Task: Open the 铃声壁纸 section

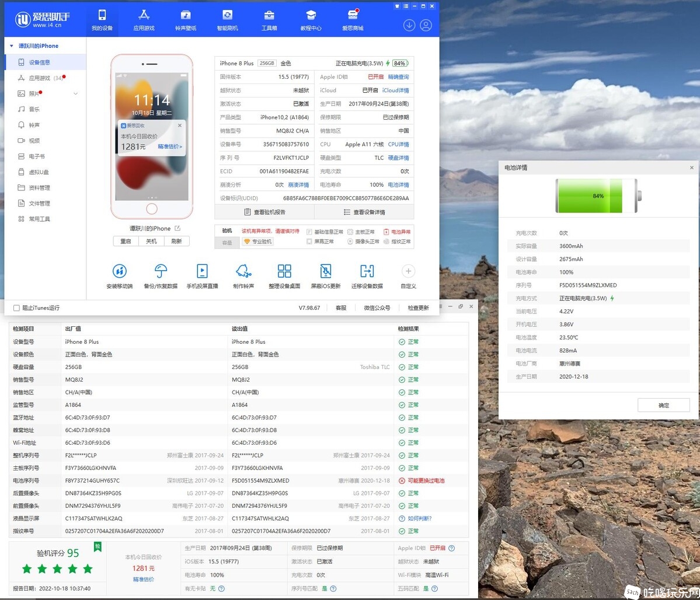Action: [x=186, y=20]
